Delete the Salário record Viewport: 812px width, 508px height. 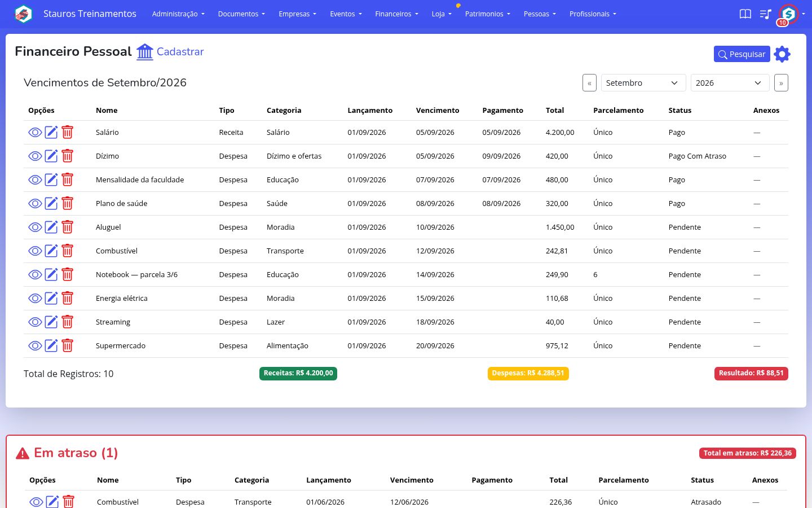68,132
